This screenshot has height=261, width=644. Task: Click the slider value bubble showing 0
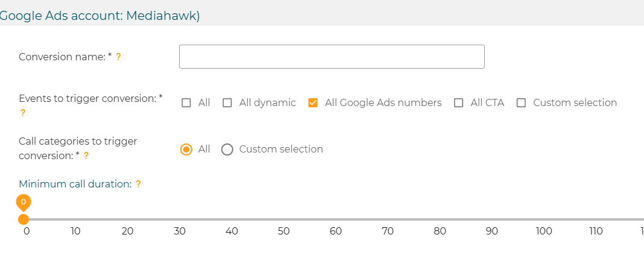coord(24,203)
